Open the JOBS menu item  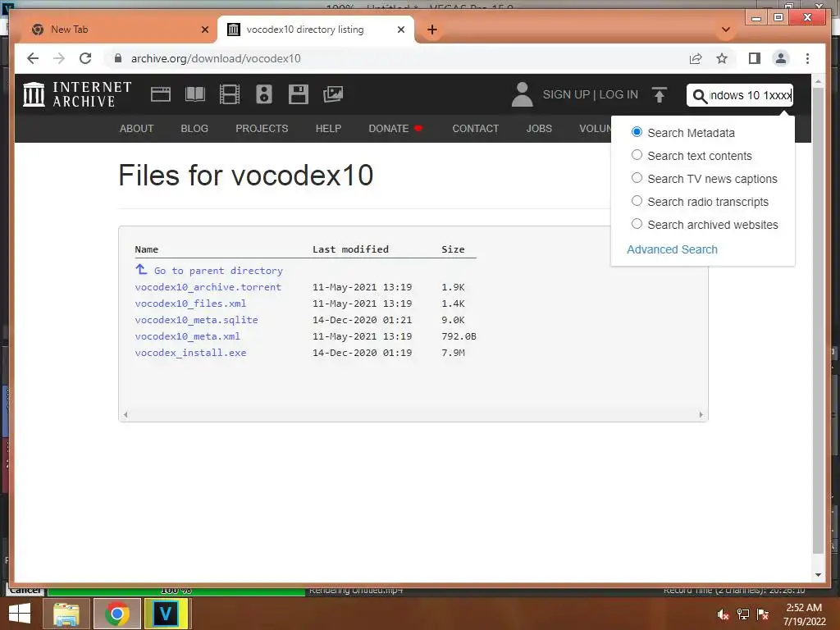click(539, 129)
